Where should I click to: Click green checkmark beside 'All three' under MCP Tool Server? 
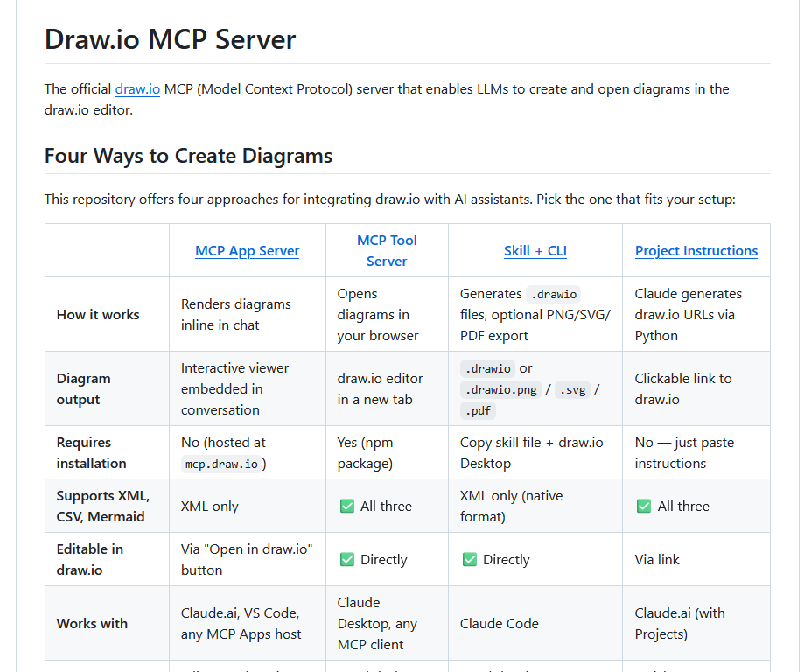point(346,507)
